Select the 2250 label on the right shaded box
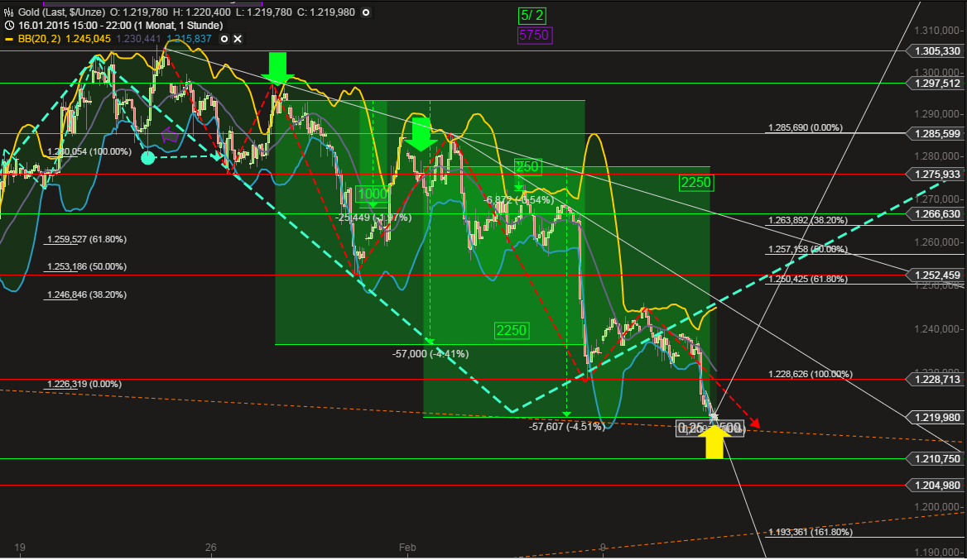 tap(695, 183)
